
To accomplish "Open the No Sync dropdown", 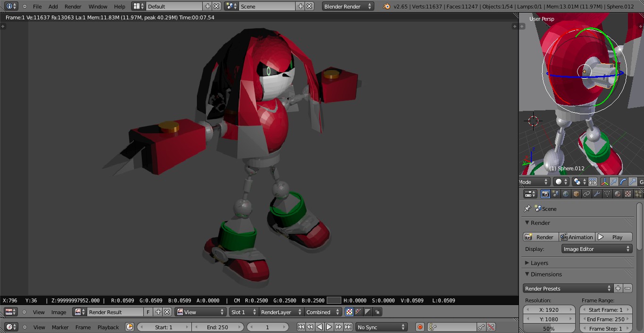I will click(x=381, y=327).
